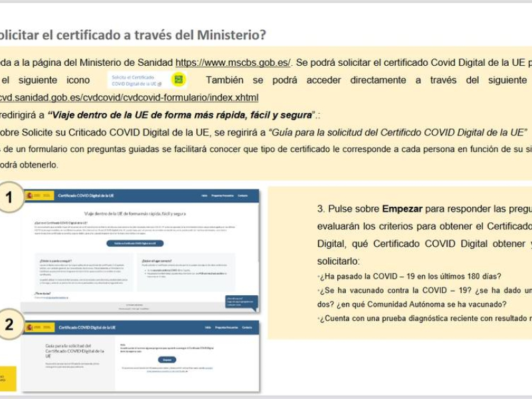
Task: Select Inicio in screenshot 1 navigation bar
Action: pos(203,196)
